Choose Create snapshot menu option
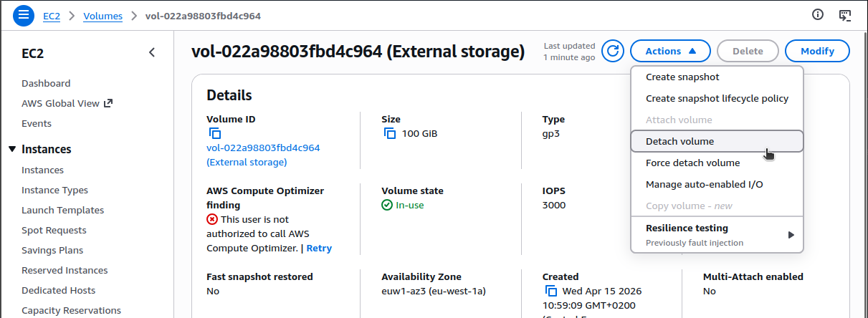 (682, 77)
